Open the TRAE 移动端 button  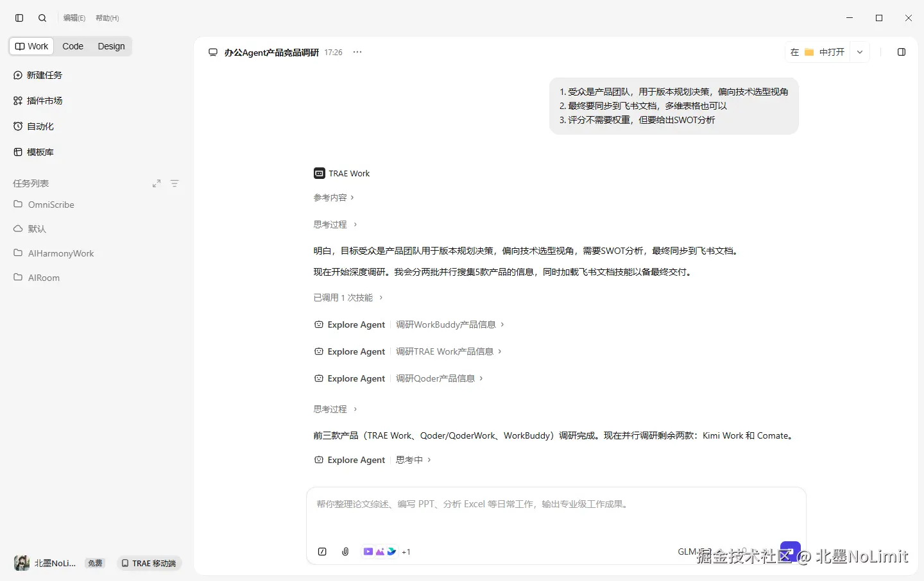tap(149, 563)
